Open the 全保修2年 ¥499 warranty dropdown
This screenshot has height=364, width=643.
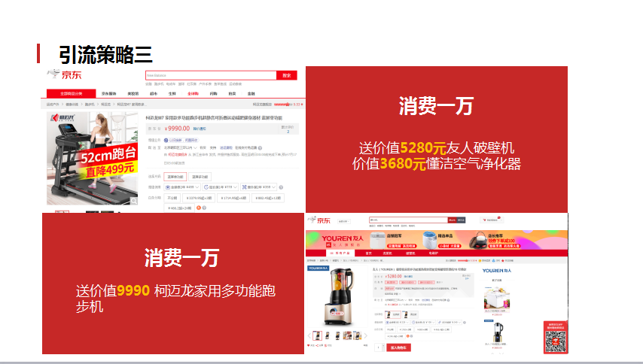[182, 187]
